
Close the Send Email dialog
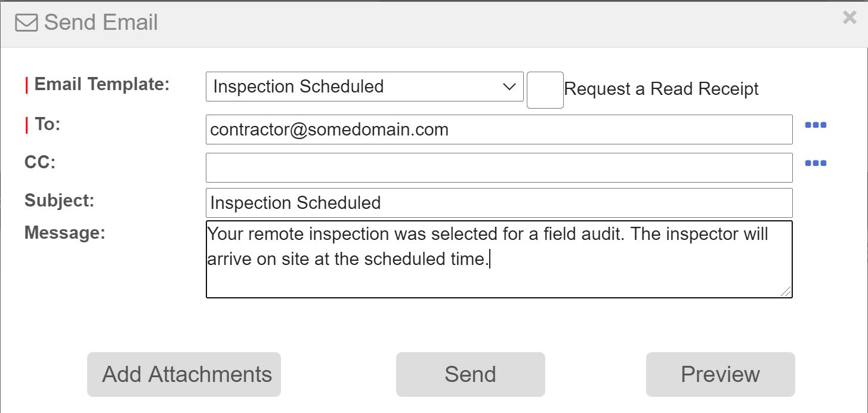click(x=850, y=18)
